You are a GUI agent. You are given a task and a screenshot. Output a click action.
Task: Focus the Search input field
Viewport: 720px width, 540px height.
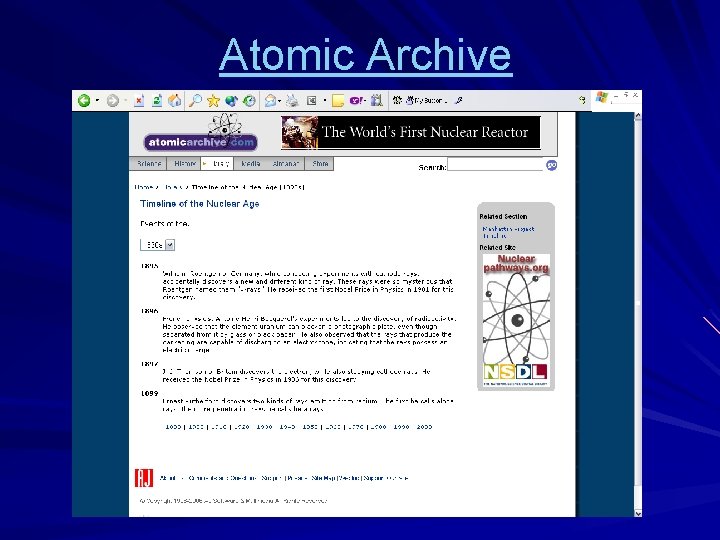pyautogui.click(x=495, y=165)
